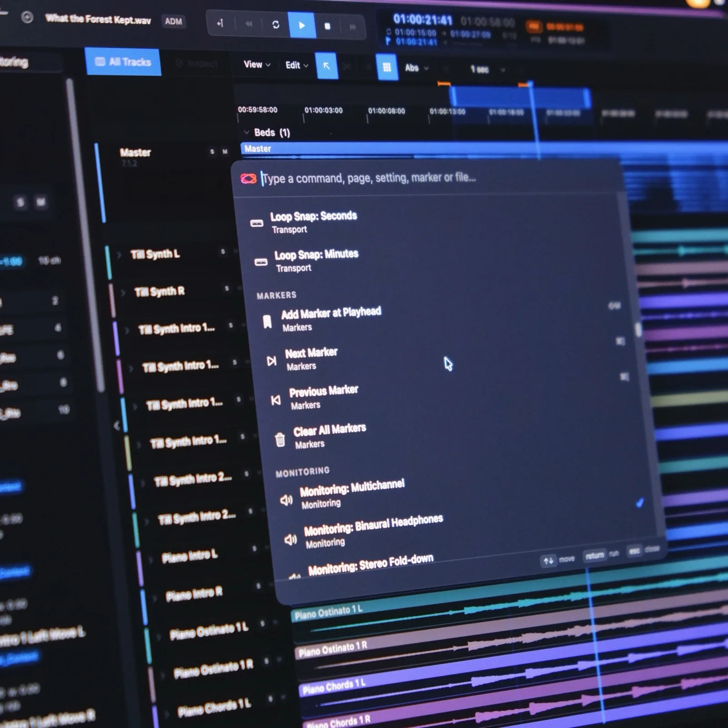This screenshot has width=728, height=728.
Task: Expand the Till Synth L track
Action: tap(120, 254)
